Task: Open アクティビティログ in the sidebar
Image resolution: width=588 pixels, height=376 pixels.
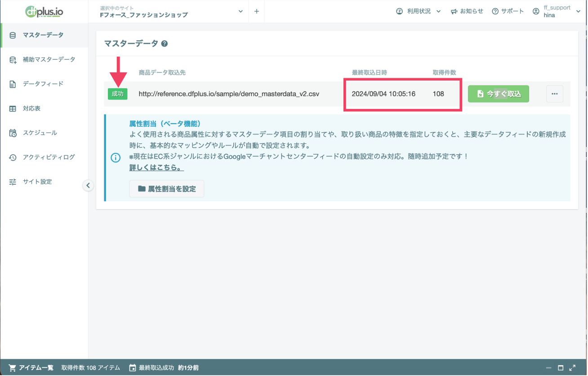Action: pyautogui.click(x=44, y=157)
